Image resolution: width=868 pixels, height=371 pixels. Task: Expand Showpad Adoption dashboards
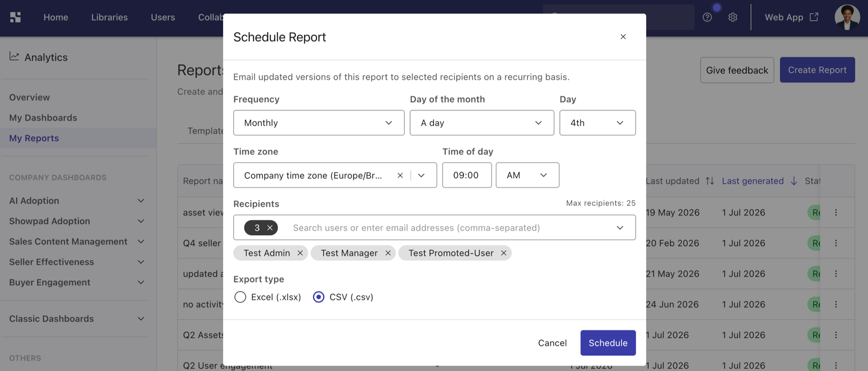[x=141, y=221]
